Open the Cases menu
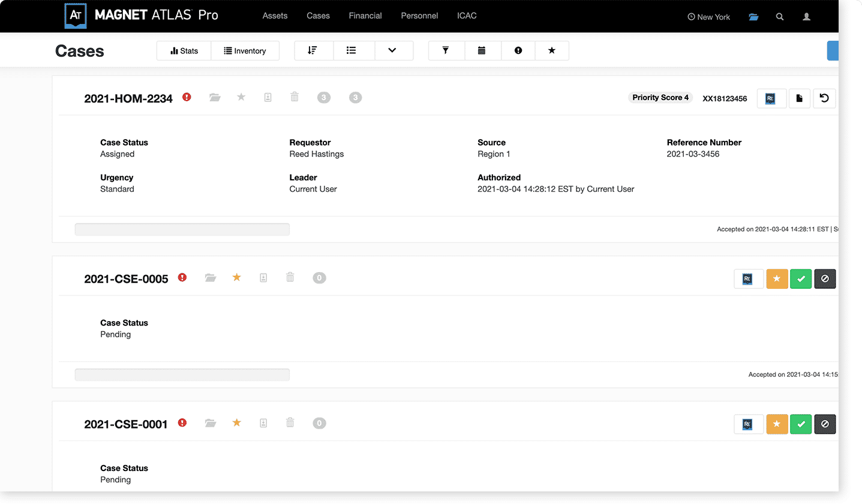 pos(318,16)
